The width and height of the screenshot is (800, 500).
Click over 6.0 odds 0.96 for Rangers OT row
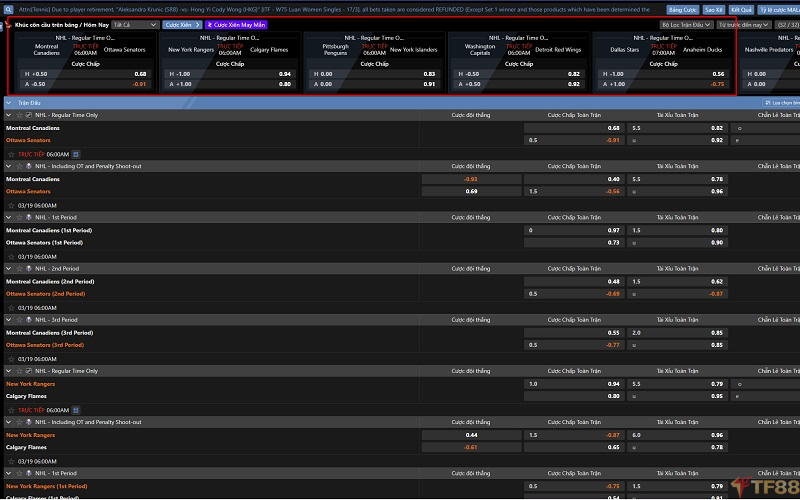(x=678, y=435)
